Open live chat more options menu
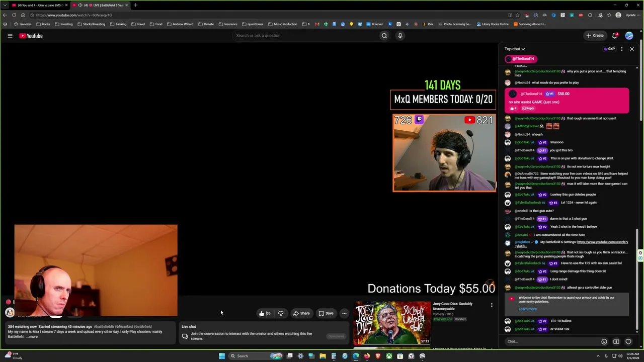The image size is (644, 362). 622,49
